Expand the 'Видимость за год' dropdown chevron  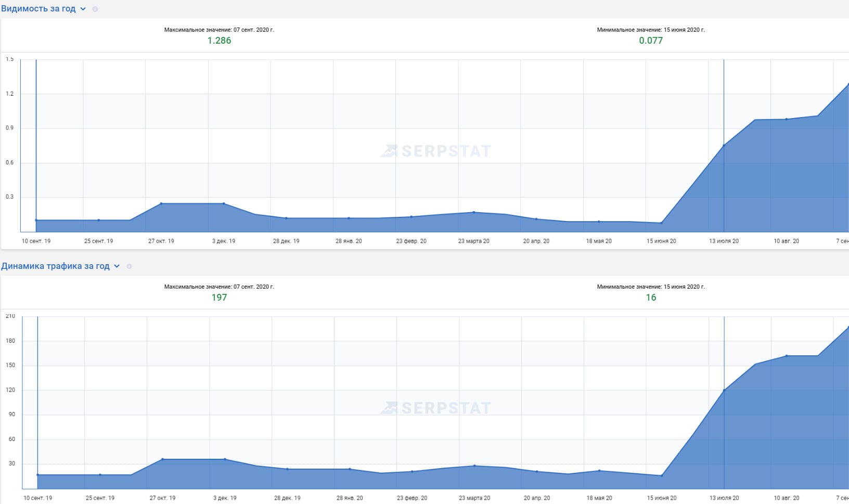[83, 9]
